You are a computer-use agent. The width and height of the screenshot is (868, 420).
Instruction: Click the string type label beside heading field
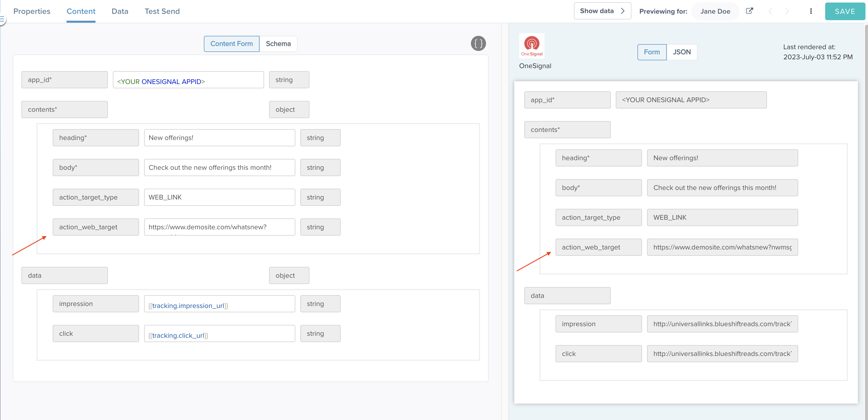320,138
